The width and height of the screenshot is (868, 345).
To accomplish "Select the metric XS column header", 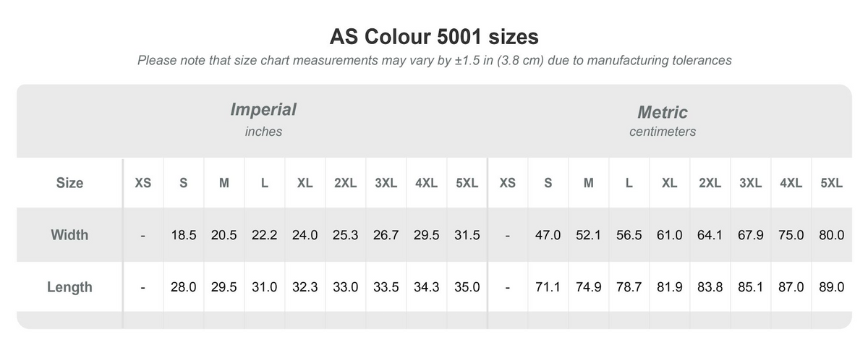I will click(508, 183).
